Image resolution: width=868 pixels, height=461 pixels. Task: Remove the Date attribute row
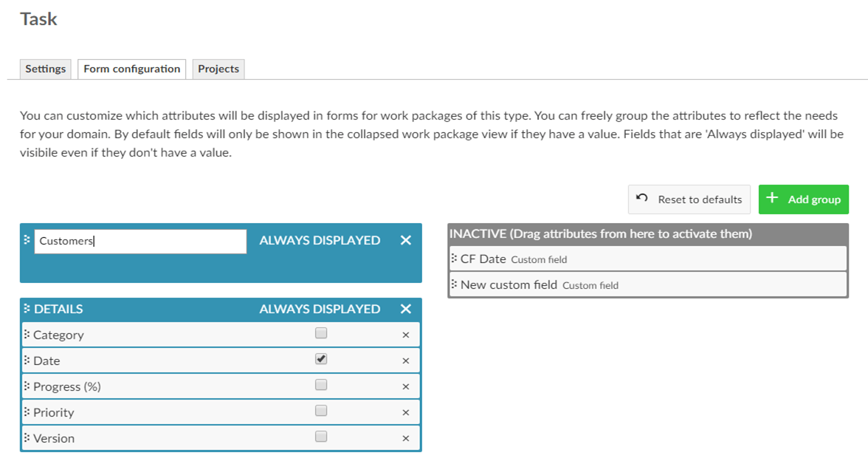coord(405,361)
